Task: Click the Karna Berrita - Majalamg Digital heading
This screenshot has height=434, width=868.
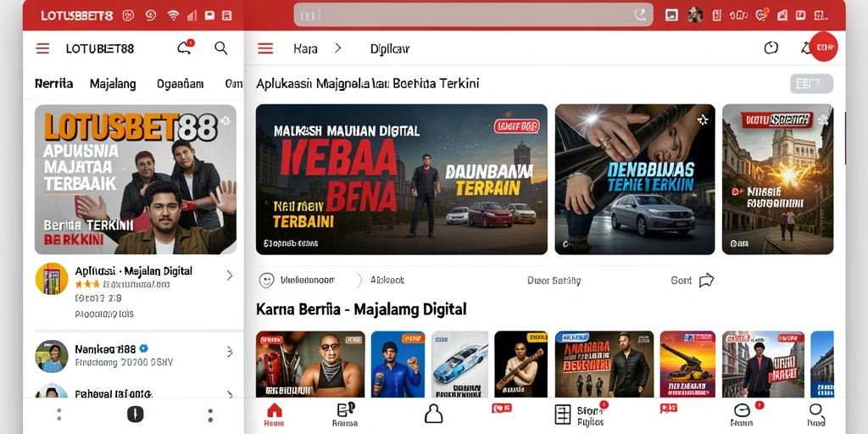Action: [361, 309]
